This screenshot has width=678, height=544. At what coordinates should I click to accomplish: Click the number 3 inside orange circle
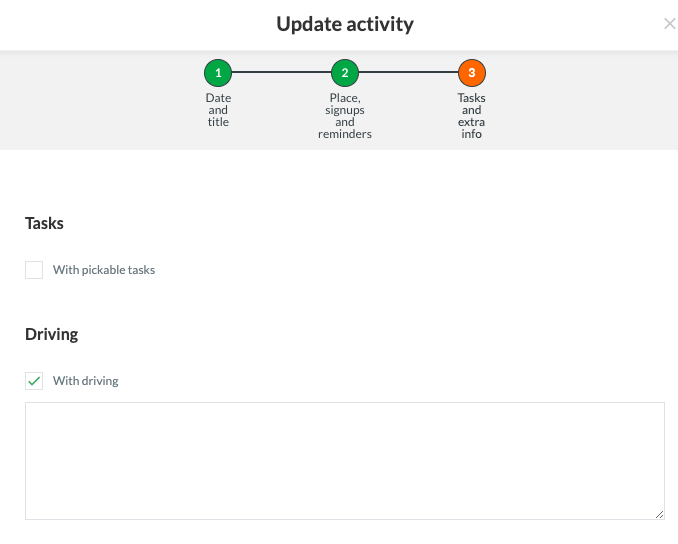coord(472,73)
